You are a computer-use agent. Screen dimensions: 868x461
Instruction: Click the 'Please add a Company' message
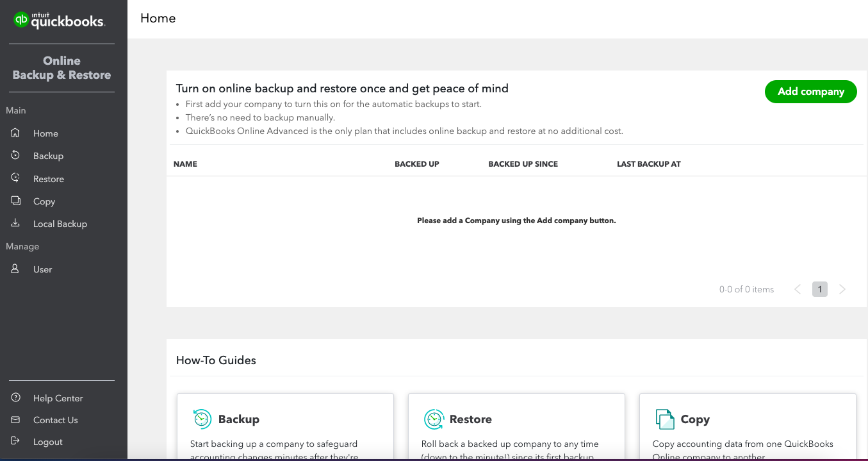(516, 221)
